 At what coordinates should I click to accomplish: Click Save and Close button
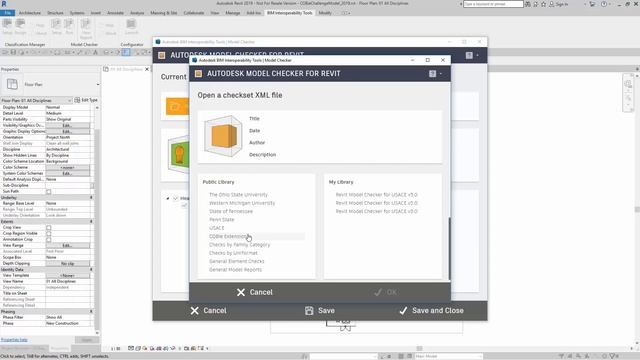[431, 311]
